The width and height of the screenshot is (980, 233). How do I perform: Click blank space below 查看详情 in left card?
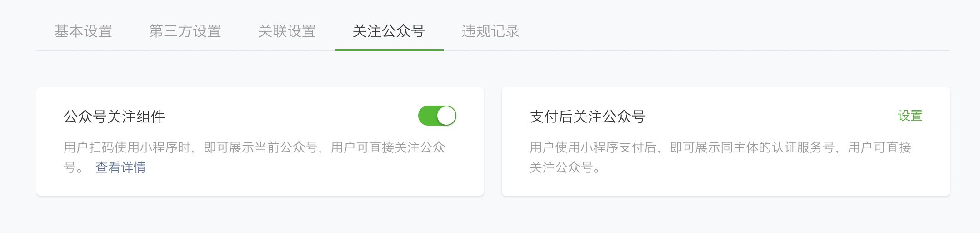tap(260, 186)
